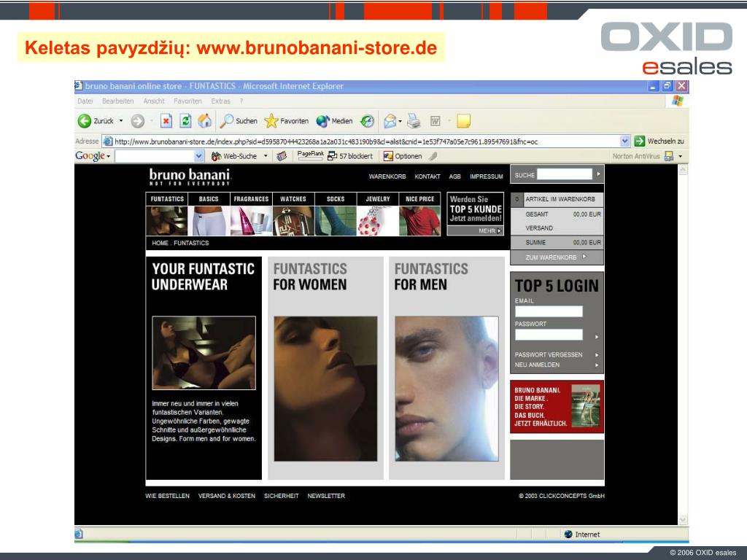Open Norton AntiVirus dropdown arrow

[x=681, y=156]
